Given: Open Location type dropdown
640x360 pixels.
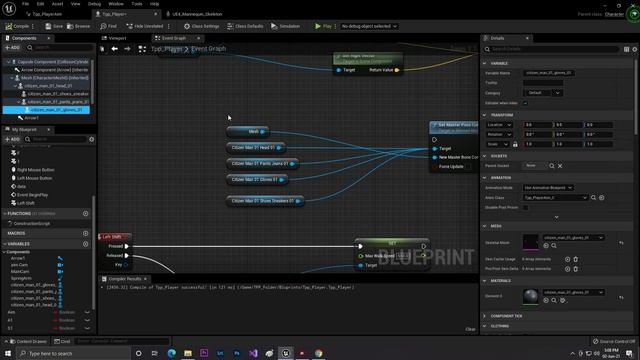Looking at the screenshot, I should tap(499, 125).
